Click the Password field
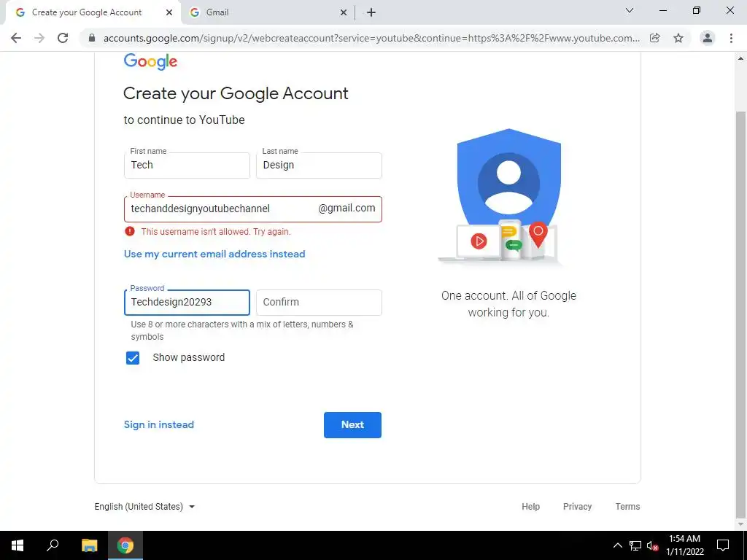The image size is (747, 560). 187,303
